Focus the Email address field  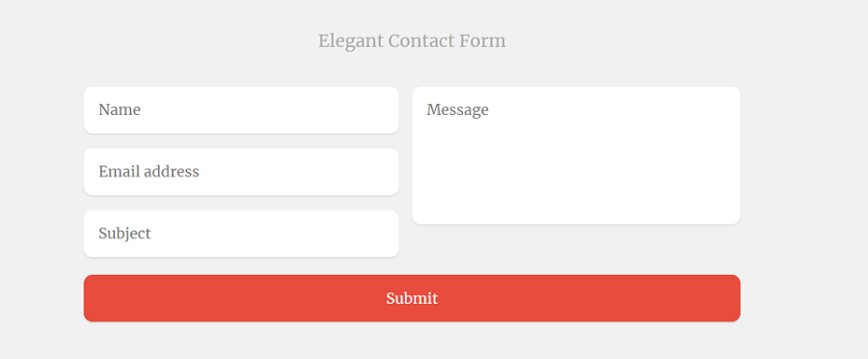pos(241,172)
